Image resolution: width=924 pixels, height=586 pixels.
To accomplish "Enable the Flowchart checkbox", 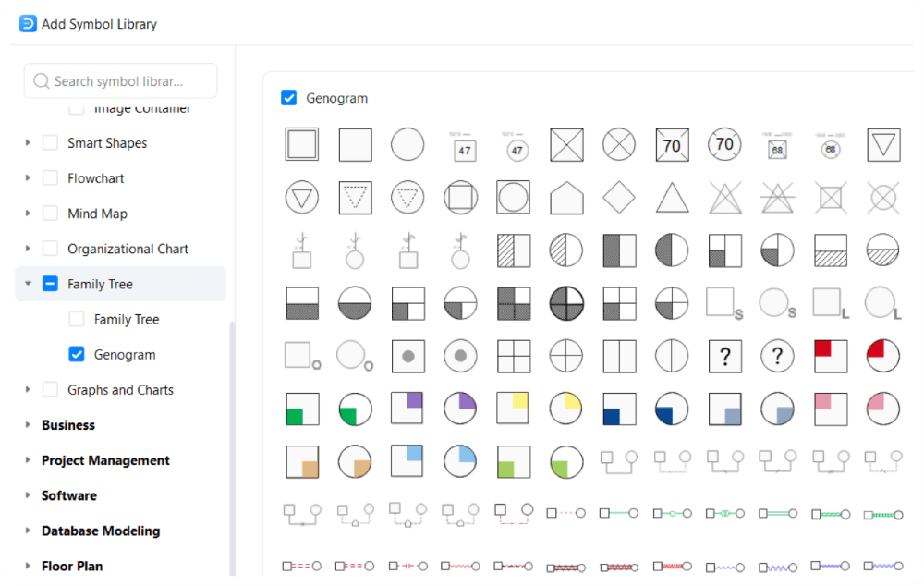I will click(50, 178).
